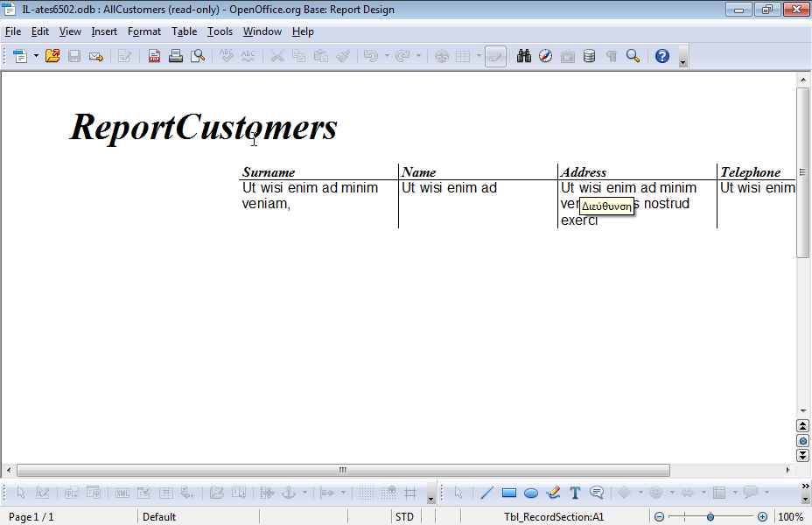The image size is (812, 525).
Task: Click the vertical scrollbar thumb
Action: click(x=802, y=172)
